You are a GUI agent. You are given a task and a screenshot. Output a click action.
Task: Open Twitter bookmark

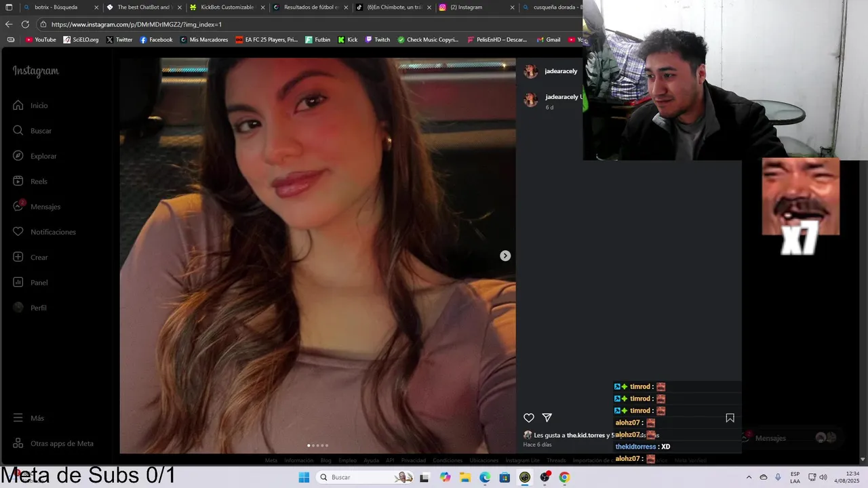tap(119, 40)
